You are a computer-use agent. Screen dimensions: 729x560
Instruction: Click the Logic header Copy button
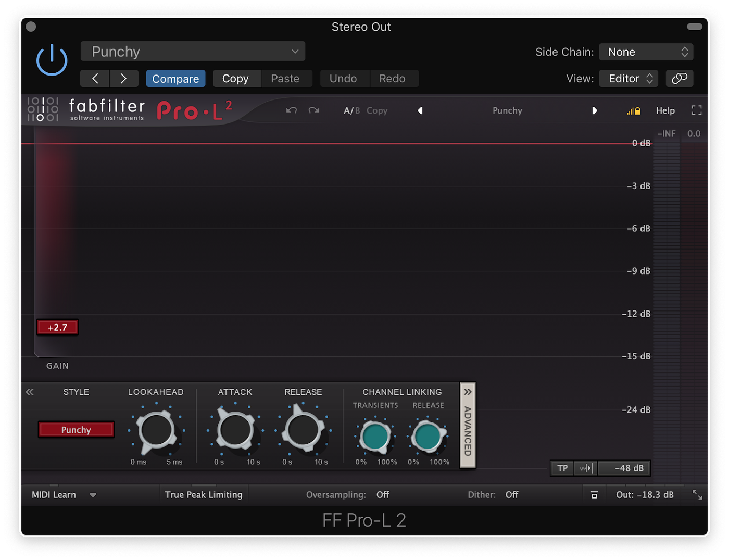pos(235,79)
